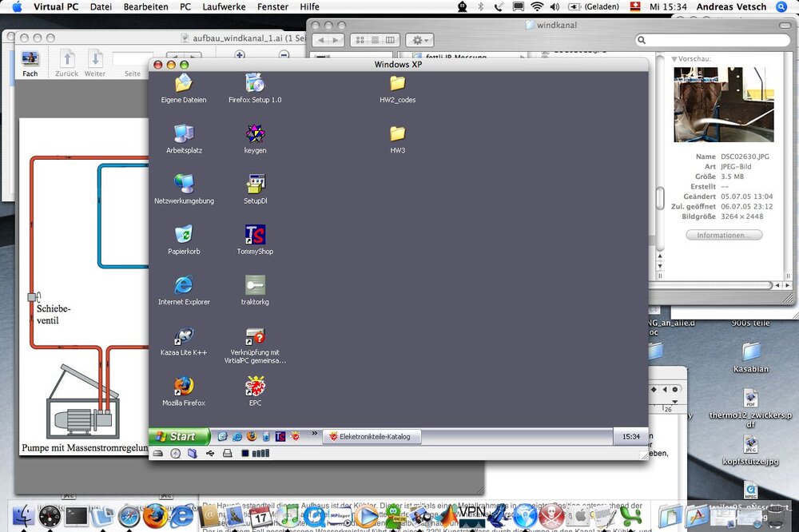Image resolution: width=799 pixels, height=532 pixels.
Task: Click Safari compass icon in the Dock
Action: [x=129, y=516]
